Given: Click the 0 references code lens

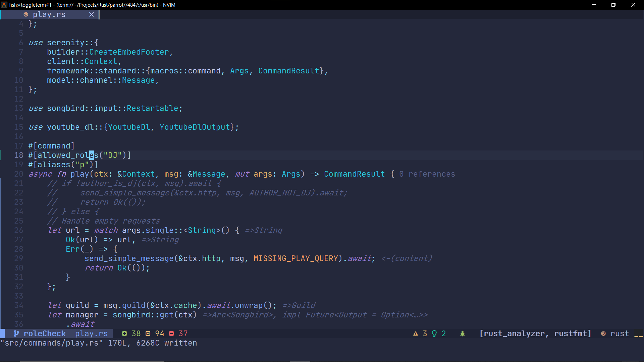Looking at the screenshot, I should coord(427,174).
